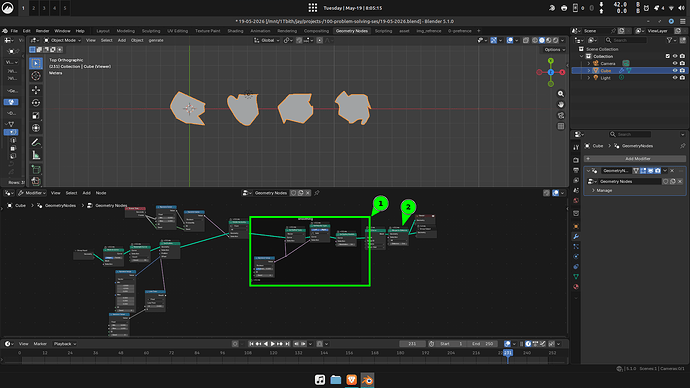Expand the Camera item in outliner
Viewport: 690px width, 388px height.
point(589,63)
